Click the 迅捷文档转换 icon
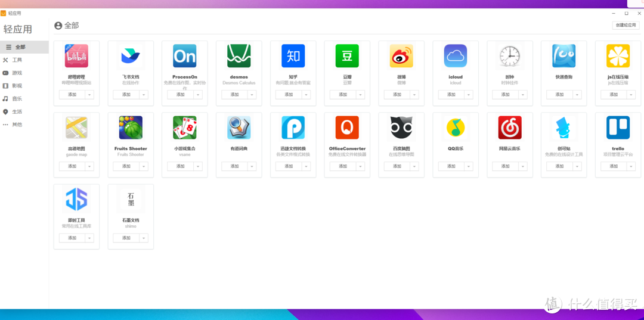 pos(293,128)
